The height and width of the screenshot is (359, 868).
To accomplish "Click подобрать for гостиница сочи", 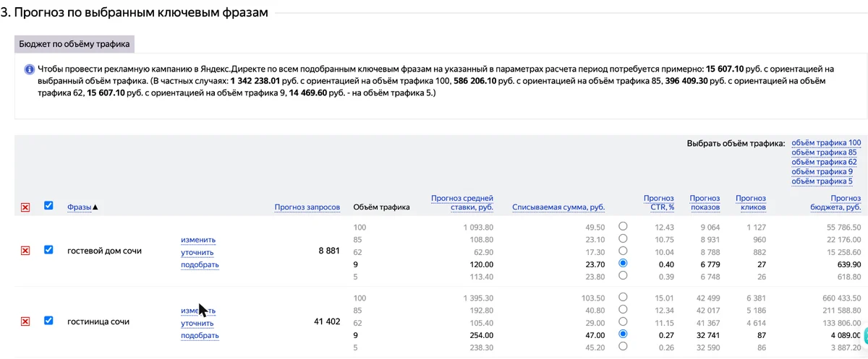I will tap(200, 335).
